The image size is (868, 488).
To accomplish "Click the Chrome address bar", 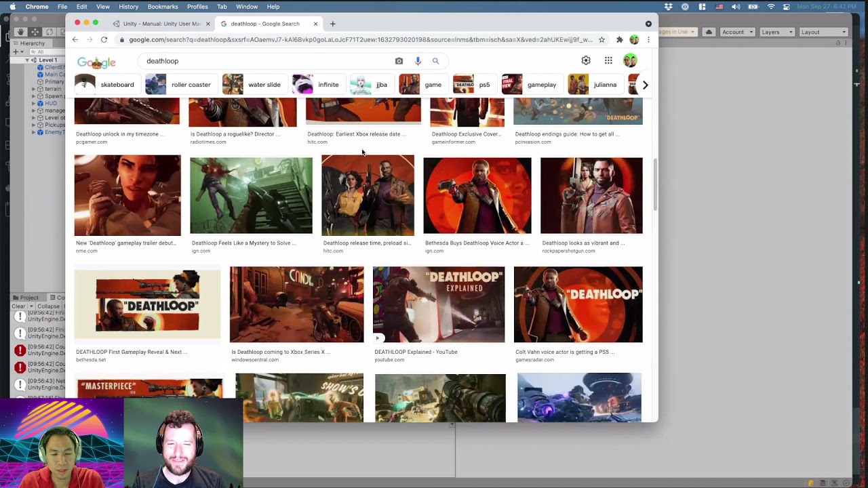I will pyautogui.click(x=361, y=40).
